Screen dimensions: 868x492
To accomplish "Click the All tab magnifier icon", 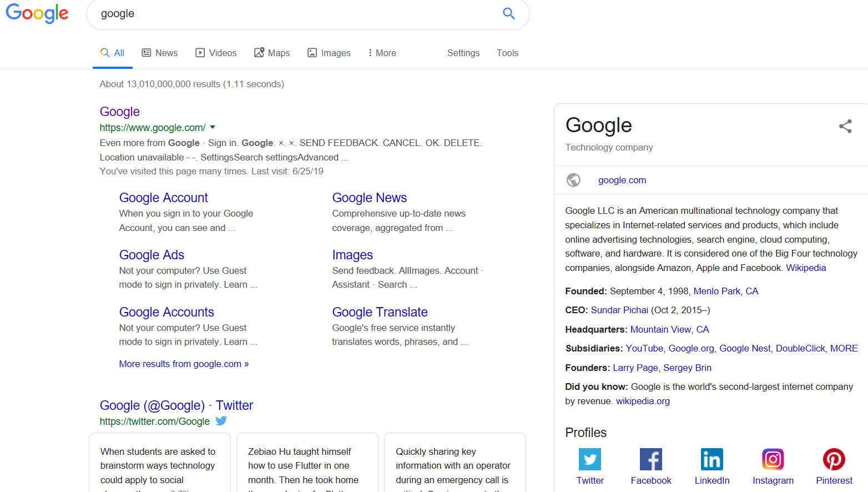I will (x=105, y=53).
